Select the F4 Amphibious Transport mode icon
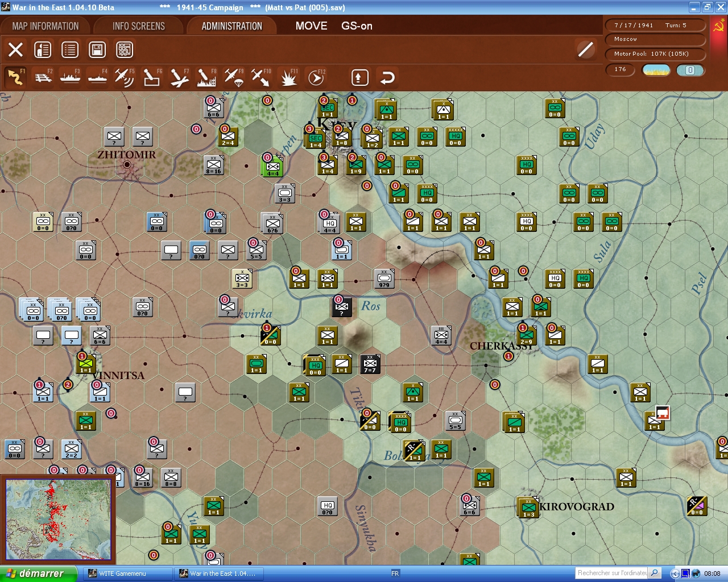Screen dimensions: 728x582 (x=97, y=77)
